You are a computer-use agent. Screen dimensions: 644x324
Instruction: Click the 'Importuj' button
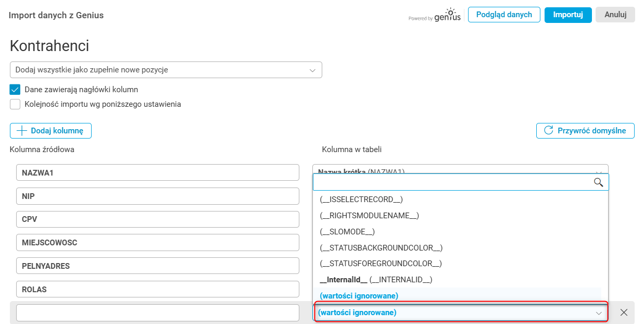click(x=567, y=15)
